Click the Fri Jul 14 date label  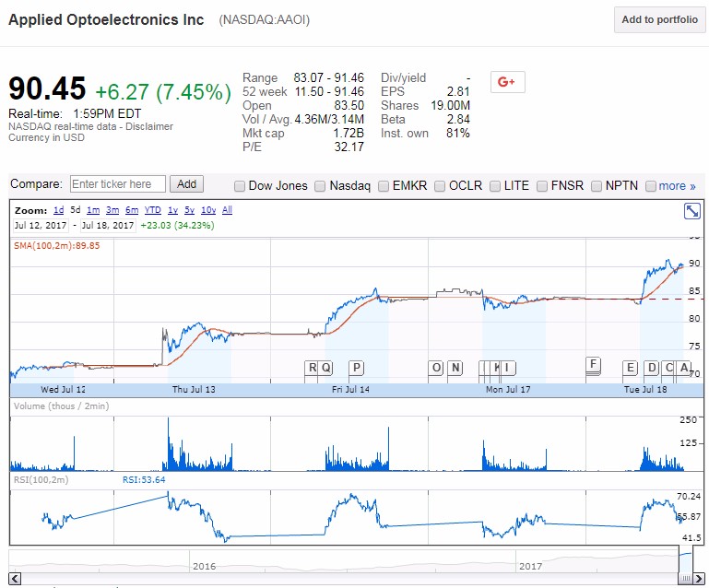click(350, 389)
